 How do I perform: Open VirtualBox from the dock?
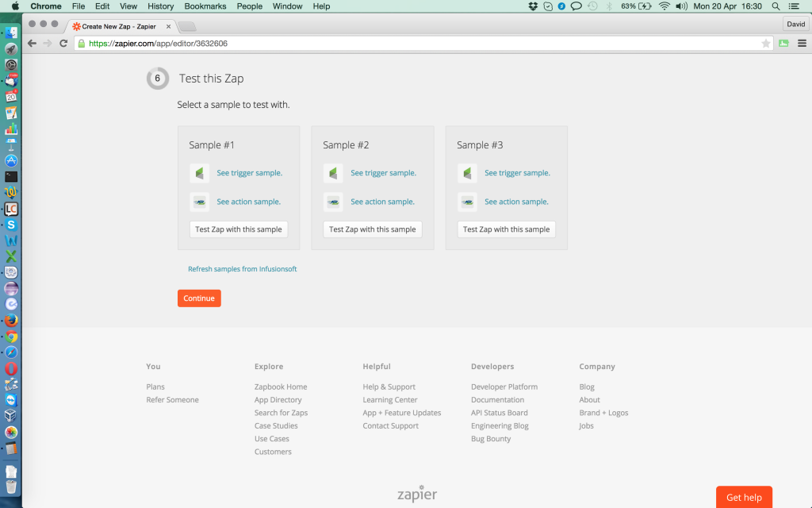[x=11, y=416]
